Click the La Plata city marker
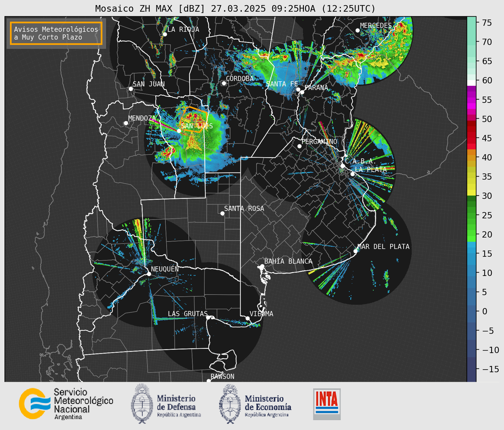The height and width of the screenshot is (430, 504). pos(353,174)
